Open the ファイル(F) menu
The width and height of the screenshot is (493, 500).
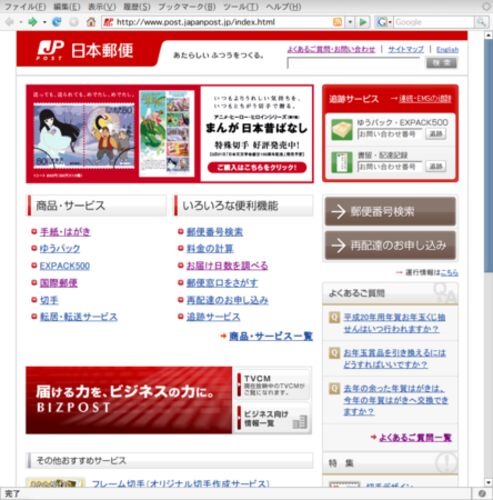(x=25, y=7)
